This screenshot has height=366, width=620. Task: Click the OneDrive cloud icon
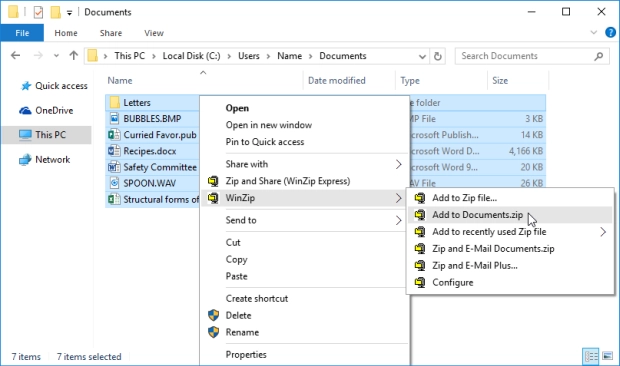coord(25,111)
